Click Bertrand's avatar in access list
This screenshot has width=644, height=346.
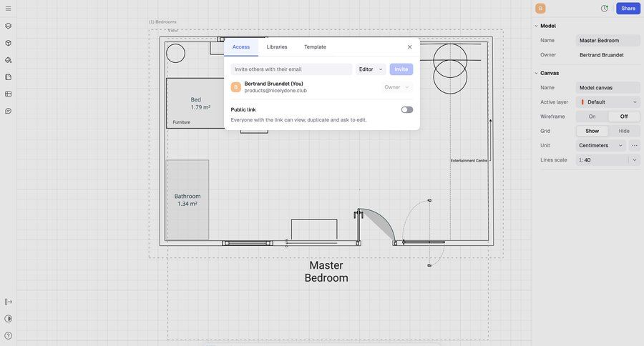click(235, 87)
